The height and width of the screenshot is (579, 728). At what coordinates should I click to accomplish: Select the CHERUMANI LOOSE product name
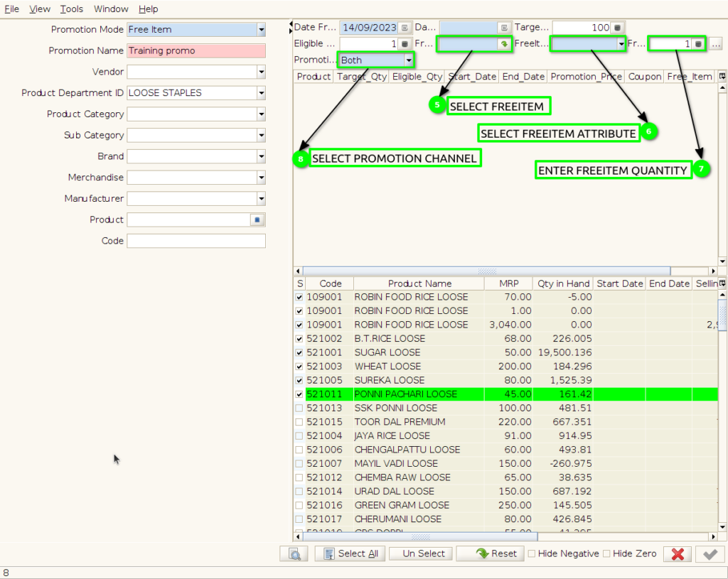pos(398,519)
